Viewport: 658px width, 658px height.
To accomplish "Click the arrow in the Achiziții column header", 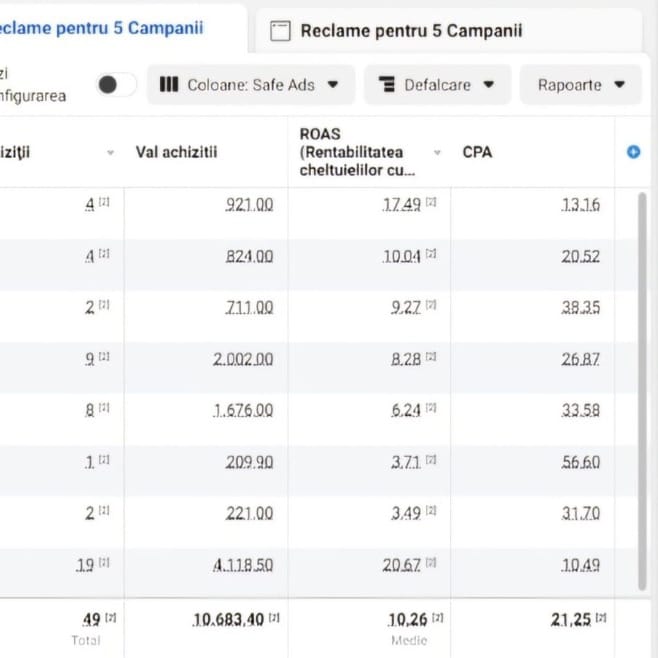I will 110,153.
